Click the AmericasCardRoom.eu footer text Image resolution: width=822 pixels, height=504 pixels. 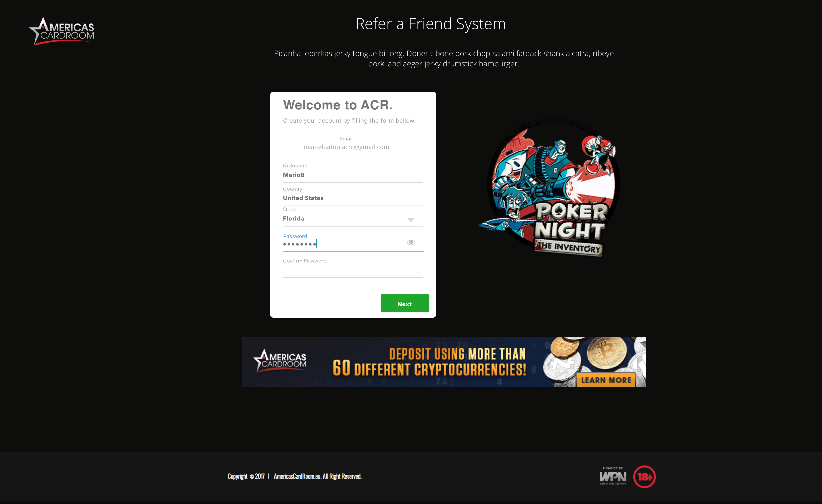318,476
